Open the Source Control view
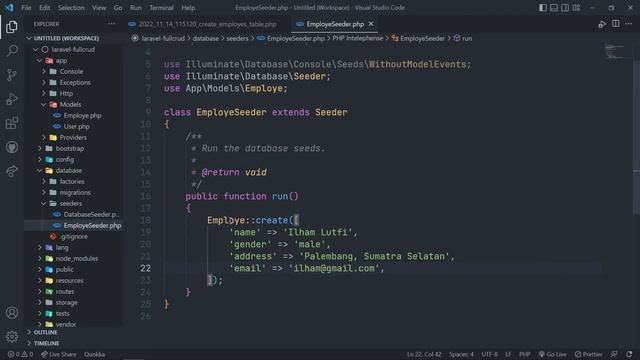The width and height of the screenshot is (640, 360). 12,75
